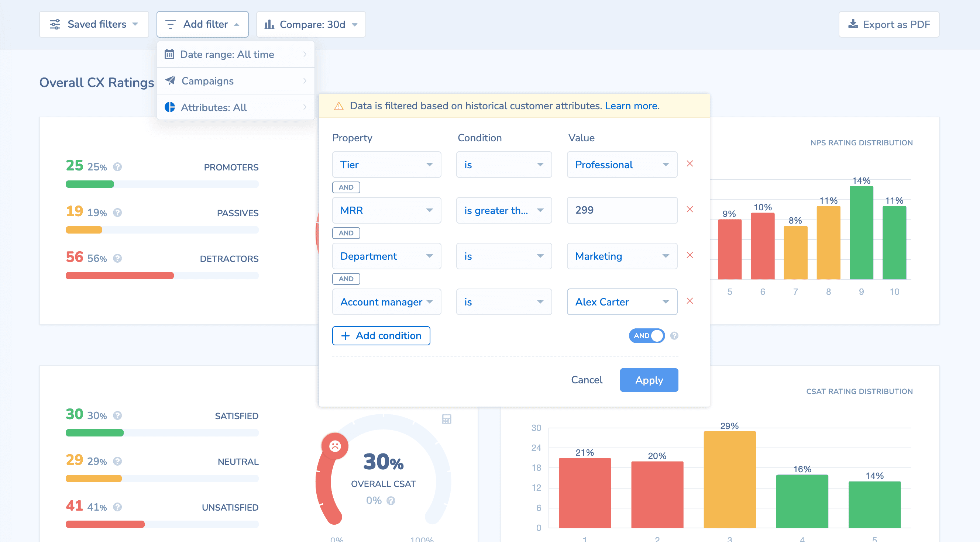The height and width of the screenshot is (542, 980).
Task: Select the Campaigns menu entry
Action: pyautogui.click(x=207, y=81)
